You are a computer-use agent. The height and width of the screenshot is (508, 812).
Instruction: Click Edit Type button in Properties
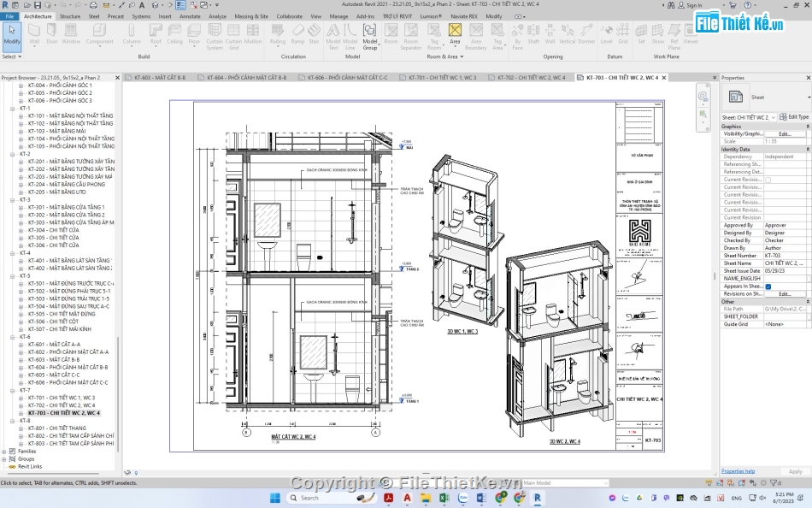pos(794,117)
